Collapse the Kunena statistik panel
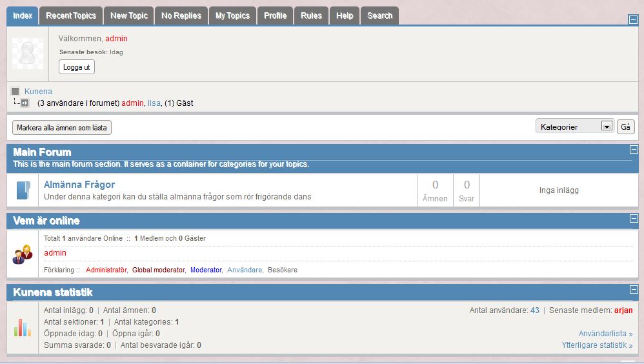The width and height of the screenshot is (644, 364). pos(633,290)
